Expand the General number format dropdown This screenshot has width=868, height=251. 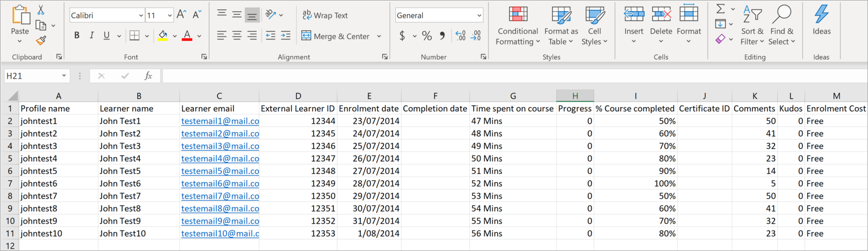[479, 15]
